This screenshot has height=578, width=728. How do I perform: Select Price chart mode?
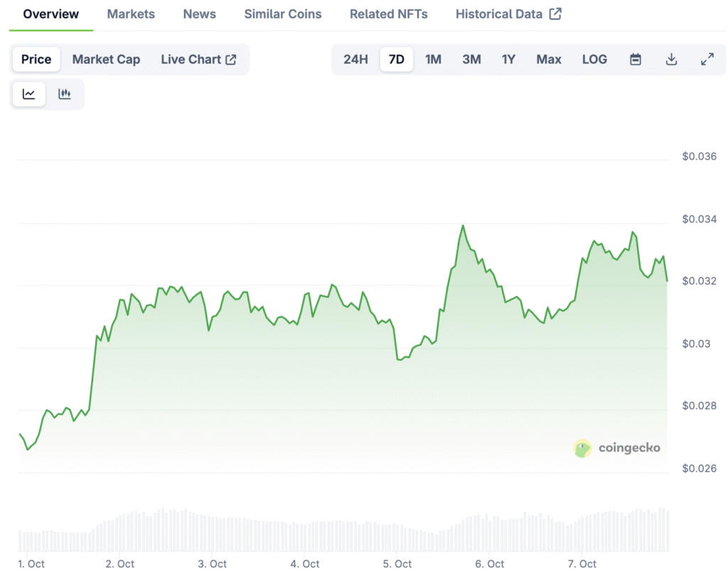pos(36,60)
